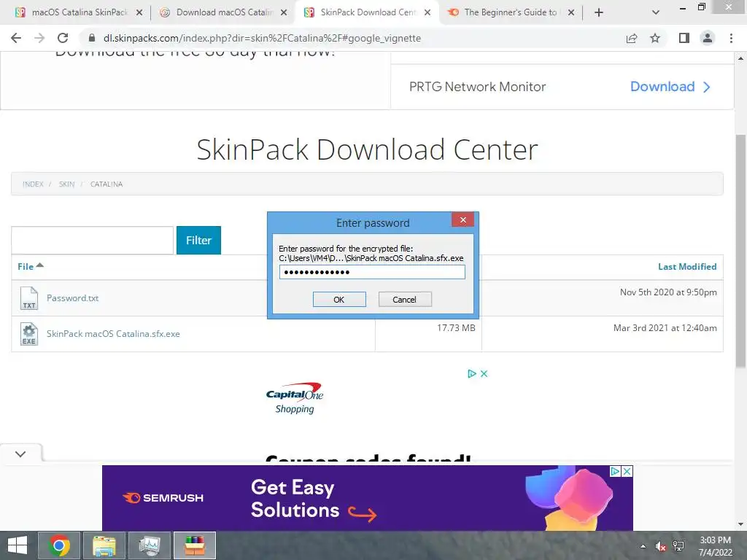Screen dimensions: 747x560
Task: Bookmark this page with the star icon
Action: [x=655, y=38]
